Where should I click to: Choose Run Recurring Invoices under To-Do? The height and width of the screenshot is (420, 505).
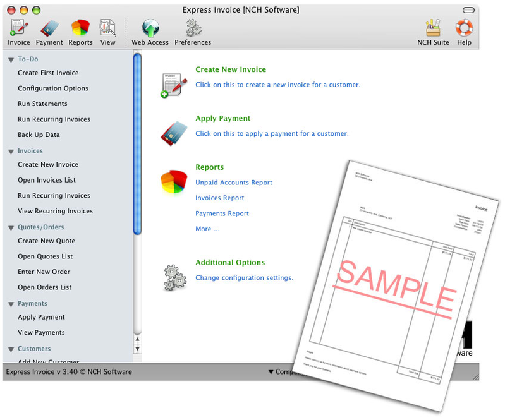coord(54,119)
